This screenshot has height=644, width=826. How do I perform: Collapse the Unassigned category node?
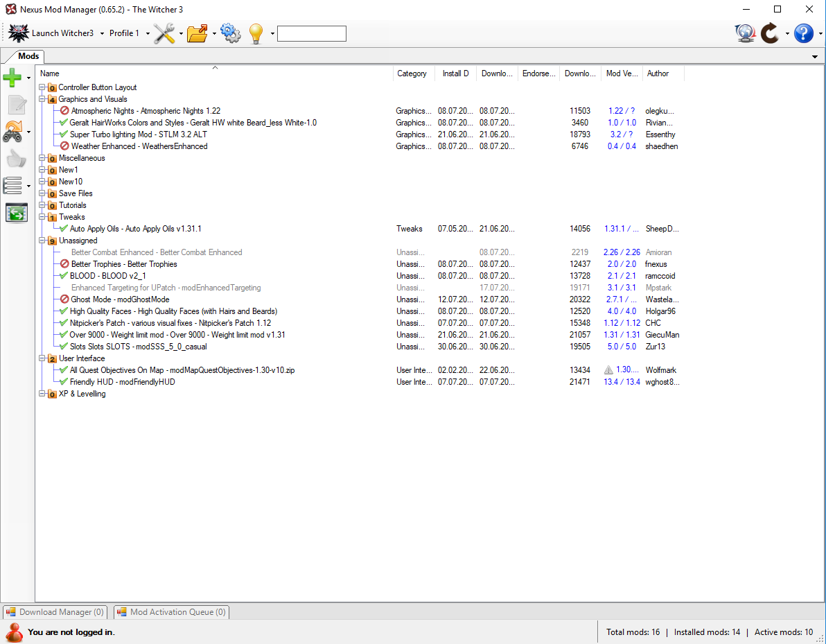click(42, 241)
